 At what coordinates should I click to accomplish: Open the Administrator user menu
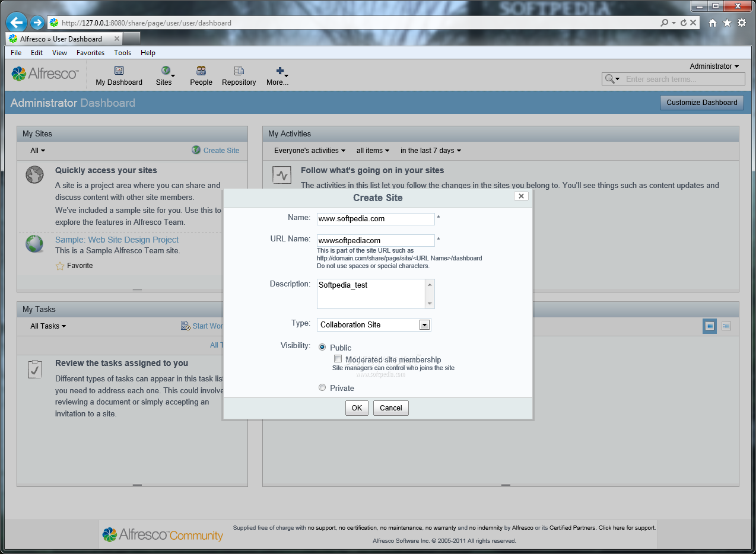(714, 66)
